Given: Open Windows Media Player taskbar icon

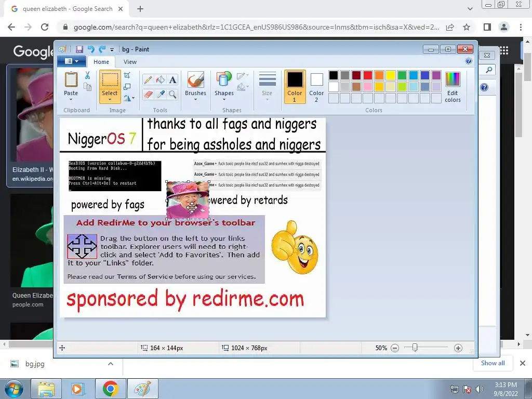Looking at the screenshot, I should point(77,389).
